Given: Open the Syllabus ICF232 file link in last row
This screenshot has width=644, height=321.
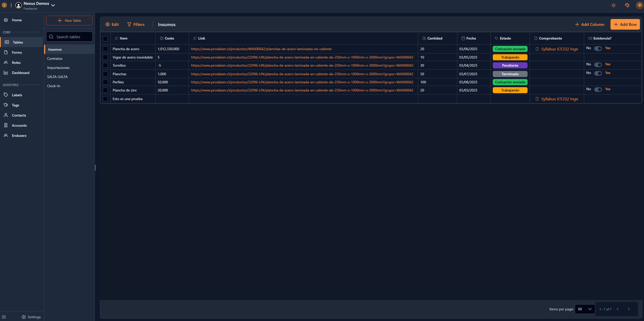Looking at the screenshot, I should (x=559, y=99).
